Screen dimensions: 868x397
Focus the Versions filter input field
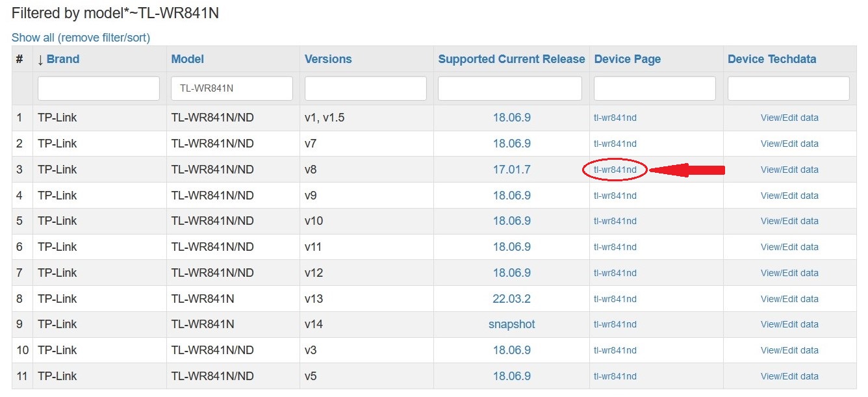[x=366, y=88]
